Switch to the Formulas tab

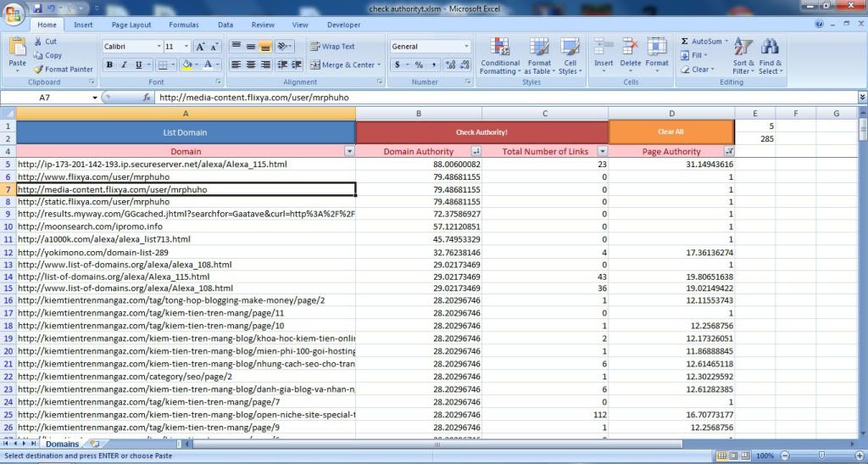click(184, 25)
